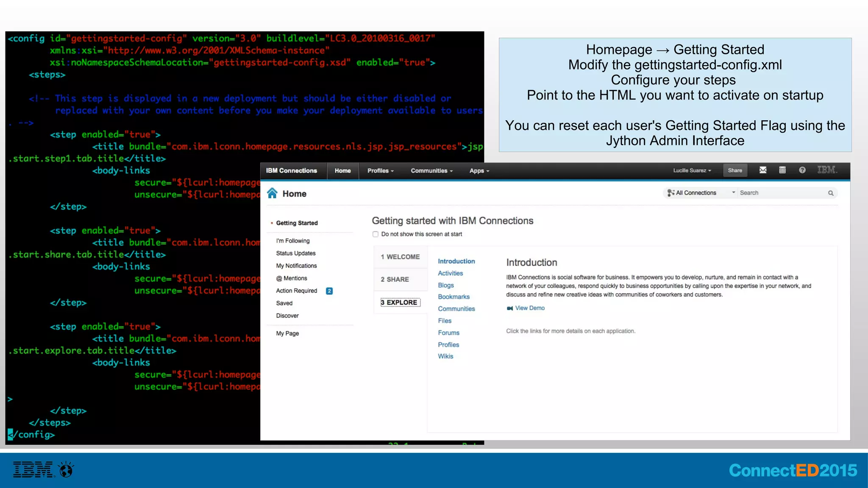
Task: Open the Introduction link
Action: [x=456, y=261]
